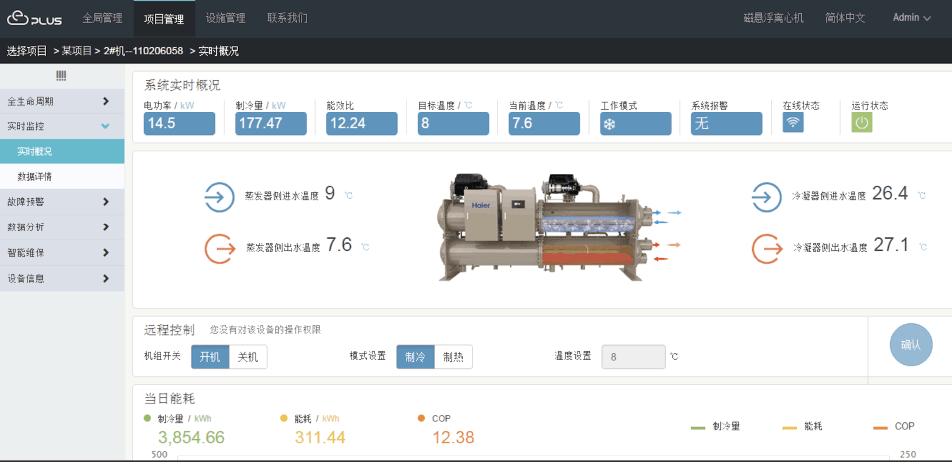Switch unit power to 关机
Image resolution: width=952 pixels, height=462 pixels.
point(248,357)
